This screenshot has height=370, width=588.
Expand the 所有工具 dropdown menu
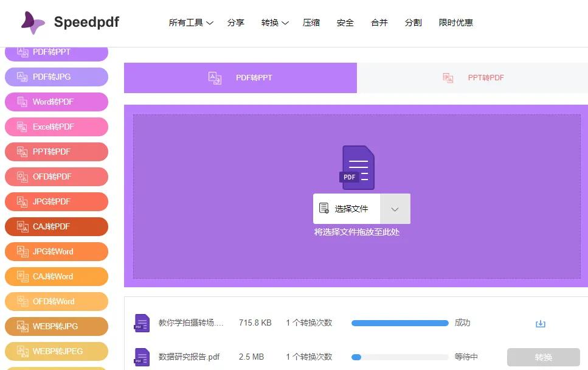(x=191, y=23)
